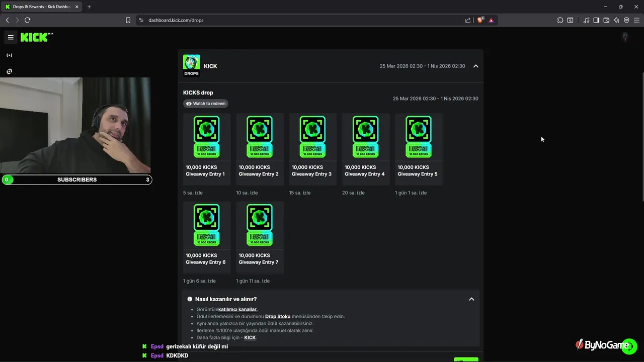Image resolution: width=644 pixels, height=362 pixels.
Task: Select Giveaway Entry 6 reward card
Action: pos(207,237)
